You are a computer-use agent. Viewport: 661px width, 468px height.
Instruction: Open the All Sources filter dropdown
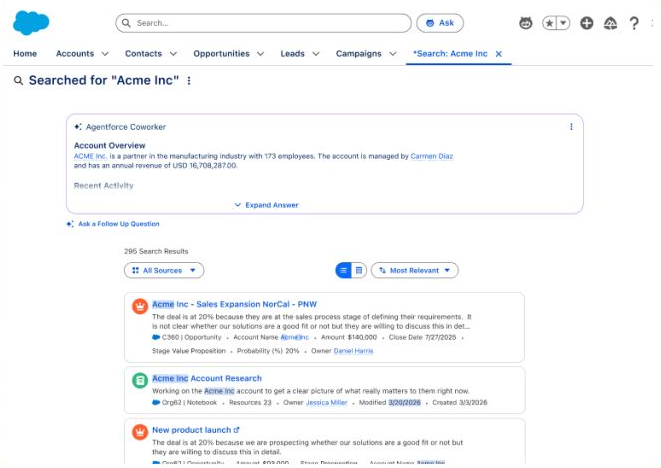164,270
